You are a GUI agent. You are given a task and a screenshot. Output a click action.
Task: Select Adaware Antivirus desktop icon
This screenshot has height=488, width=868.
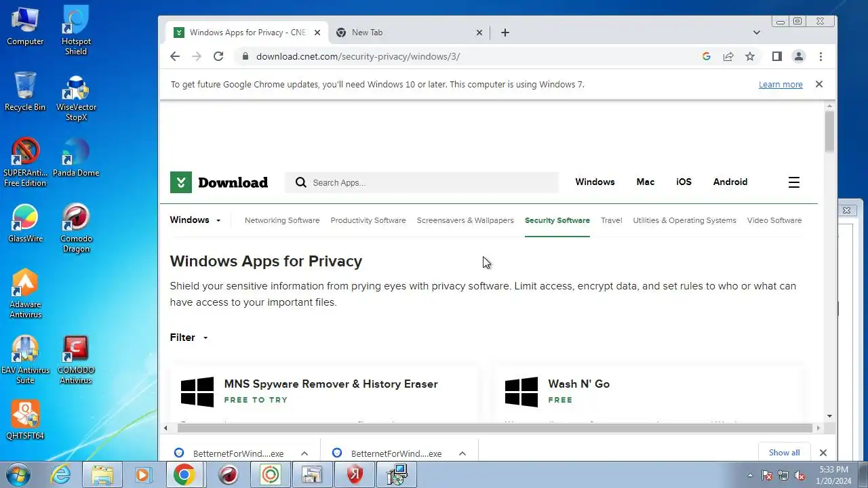[25, 294]
